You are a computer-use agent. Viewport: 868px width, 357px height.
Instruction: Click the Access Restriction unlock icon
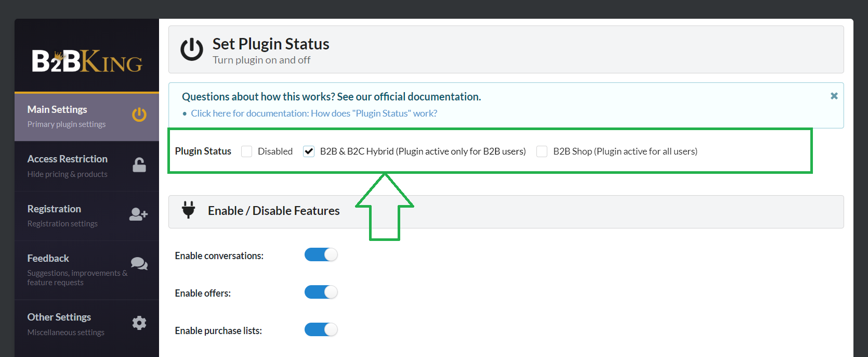pyautogui.click(x=139, y=164)
